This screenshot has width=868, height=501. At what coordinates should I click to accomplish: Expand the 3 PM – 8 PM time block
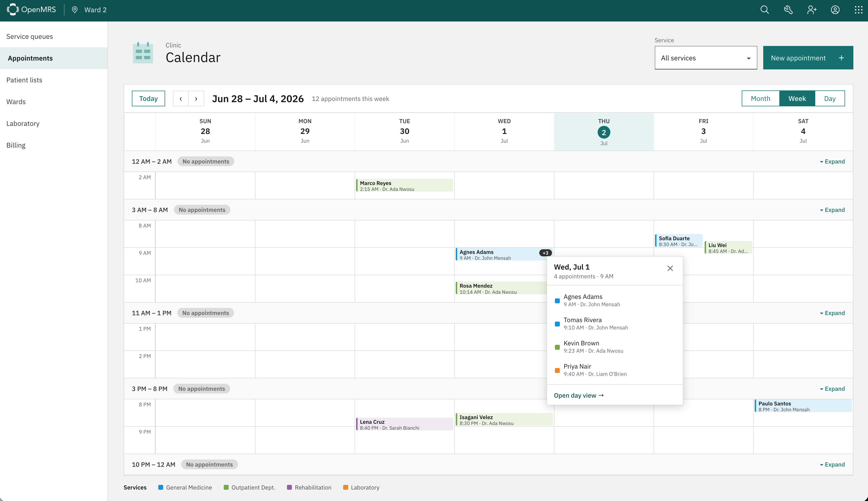pyautogui.click(x=832, y=389)
